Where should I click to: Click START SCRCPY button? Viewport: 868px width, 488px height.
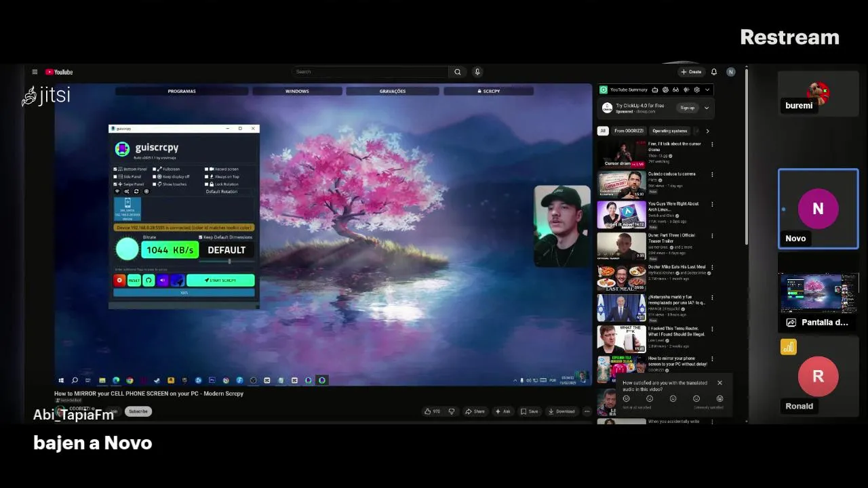220,280
